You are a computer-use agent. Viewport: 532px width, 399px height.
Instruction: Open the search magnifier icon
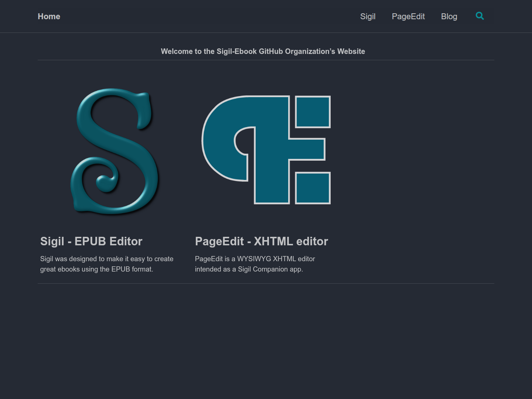tap(480, 16)
